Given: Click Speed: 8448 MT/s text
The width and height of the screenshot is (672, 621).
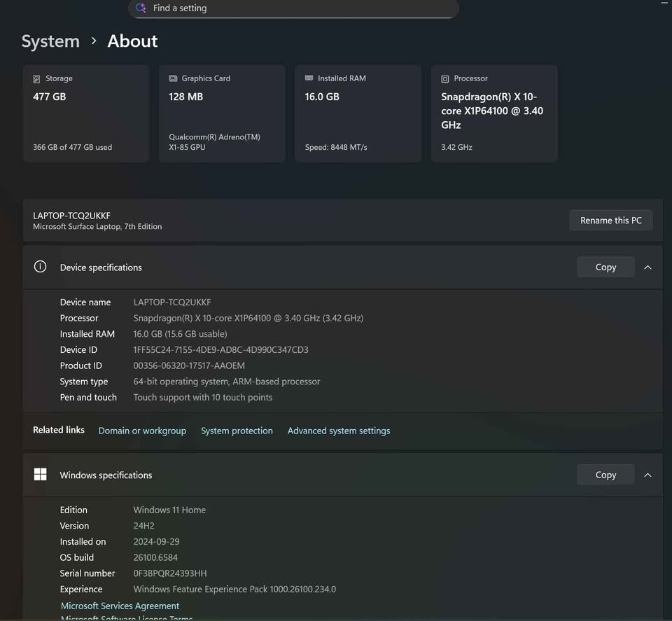Looking at the screenshot, I should click(336, 147).
